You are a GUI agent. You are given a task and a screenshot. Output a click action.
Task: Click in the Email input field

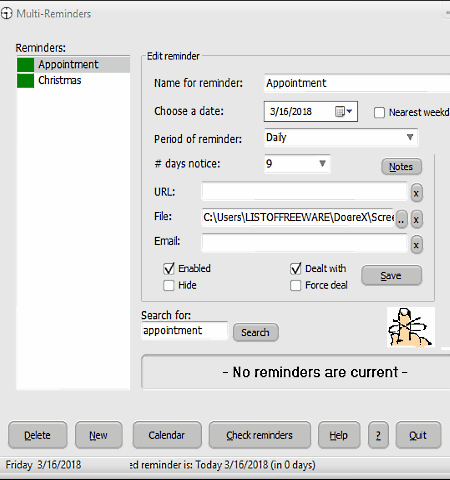304,243
